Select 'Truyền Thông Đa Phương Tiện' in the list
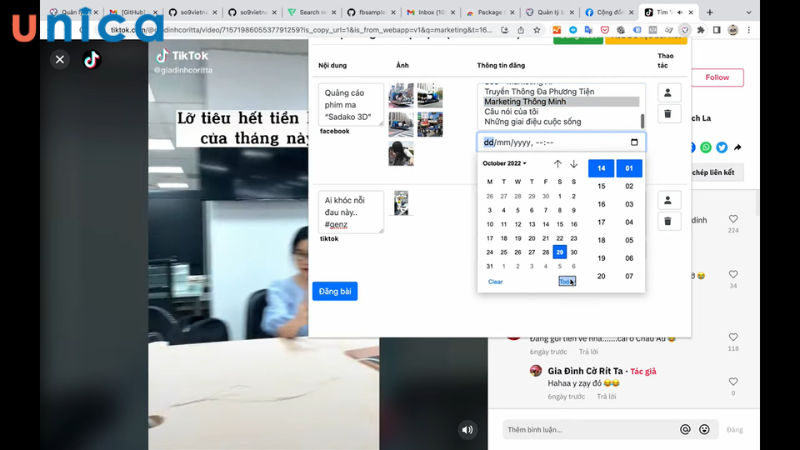This screenshot has height=450, width=800. [x=539, y=92]
